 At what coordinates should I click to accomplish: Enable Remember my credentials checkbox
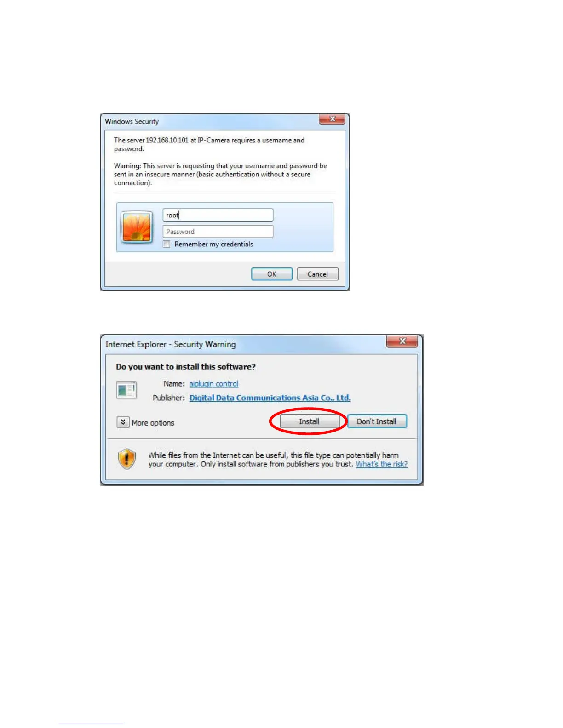pyautogui.click(x=167, y=244)
